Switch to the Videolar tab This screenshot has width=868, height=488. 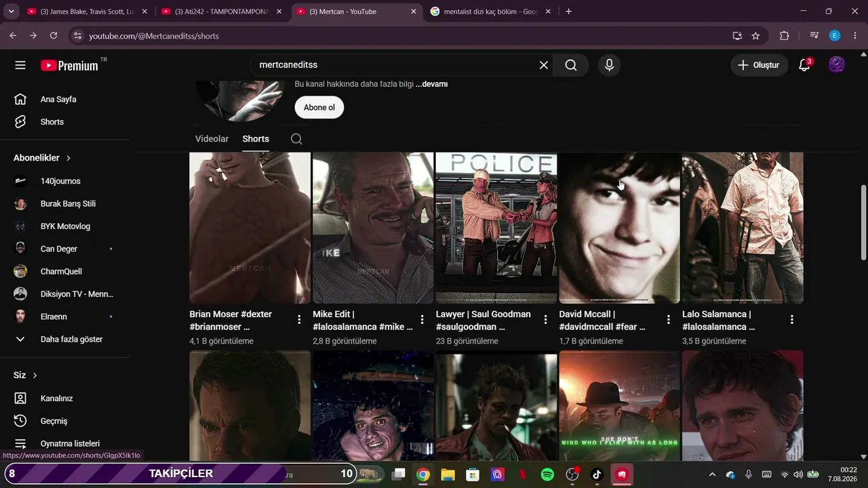(212, 139)
